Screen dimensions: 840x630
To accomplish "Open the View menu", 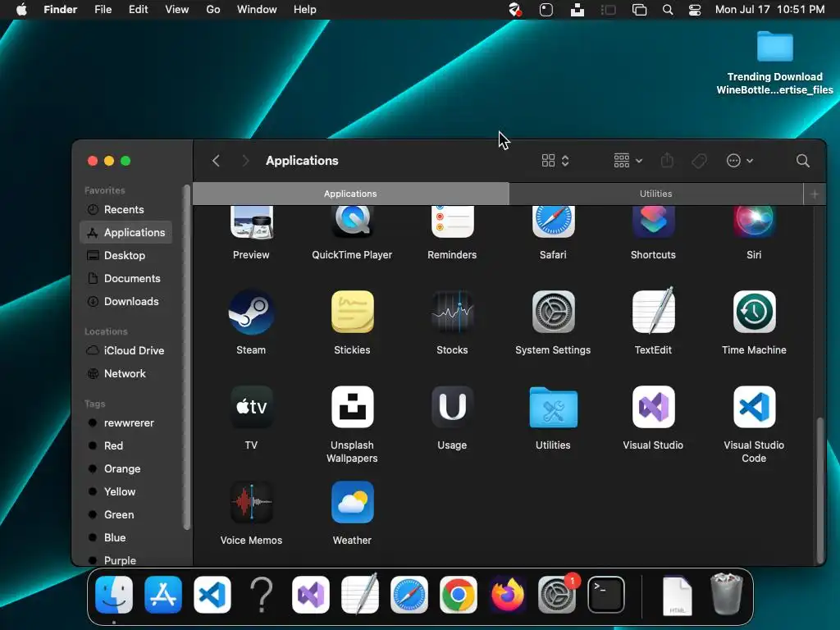I will (177, 10).
